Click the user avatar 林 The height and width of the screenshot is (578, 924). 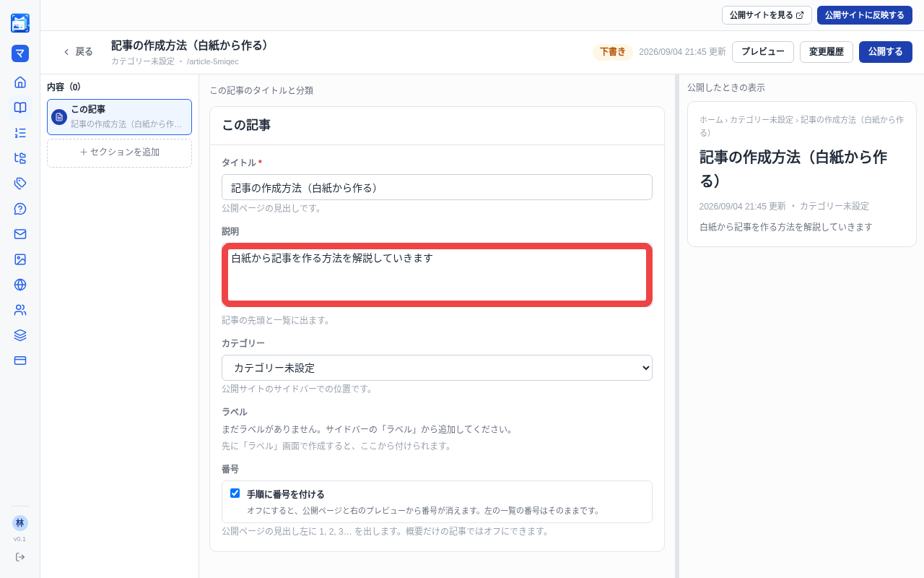[20, 523]
